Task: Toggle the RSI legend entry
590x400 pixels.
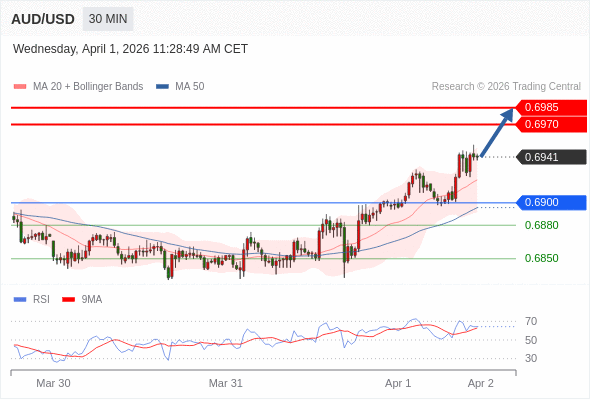Action: point(32,300)
